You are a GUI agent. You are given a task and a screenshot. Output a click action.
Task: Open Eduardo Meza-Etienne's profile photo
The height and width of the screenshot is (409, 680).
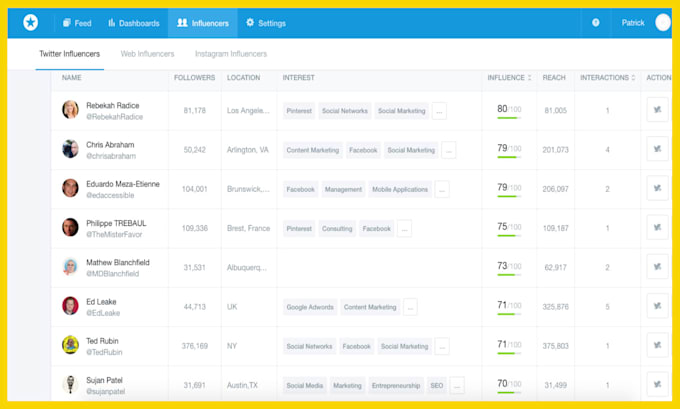[x=70, y=188]
